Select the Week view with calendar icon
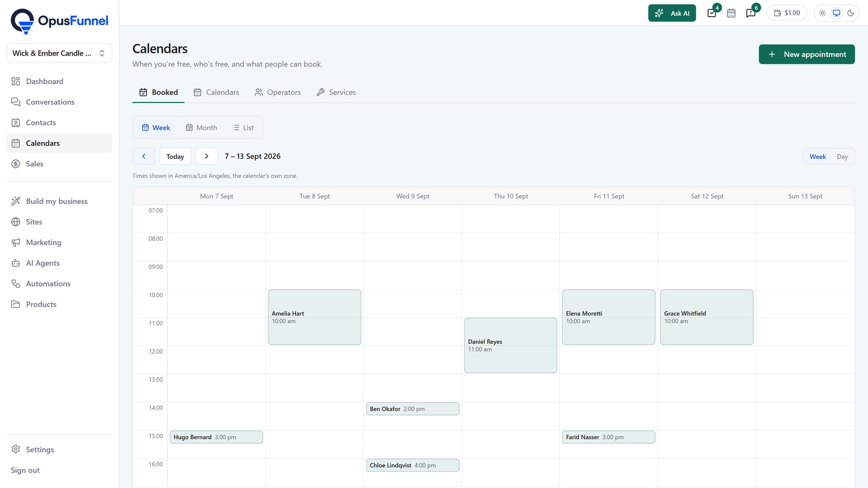The image size is (868, 488). (x=156, y=128)
